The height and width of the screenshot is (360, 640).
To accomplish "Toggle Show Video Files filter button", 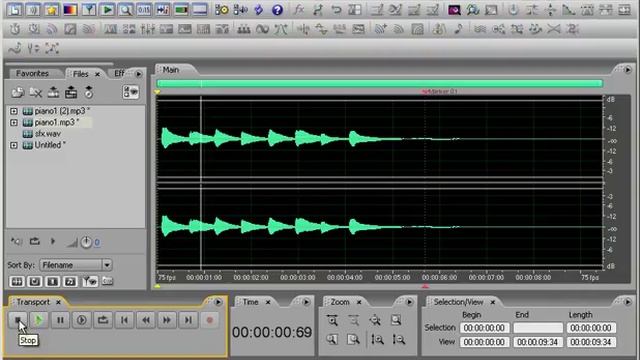I will tap(53, 282).
